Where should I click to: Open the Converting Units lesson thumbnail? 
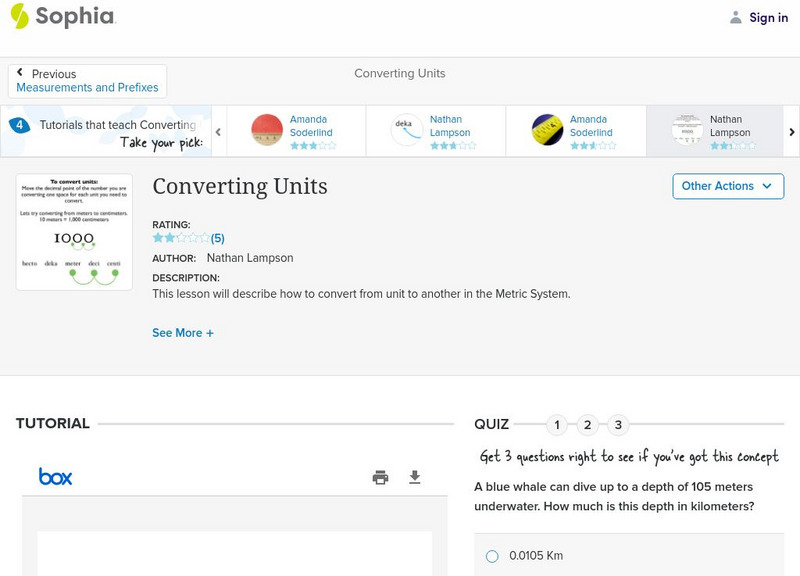click(x=74, y=233)
